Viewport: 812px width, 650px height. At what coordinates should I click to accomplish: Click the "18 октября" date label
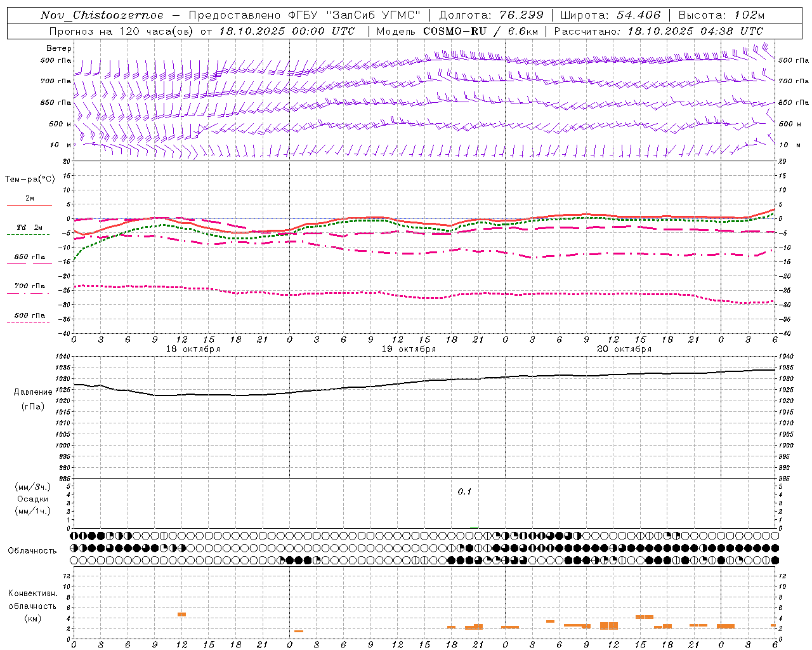coord(193,349)
